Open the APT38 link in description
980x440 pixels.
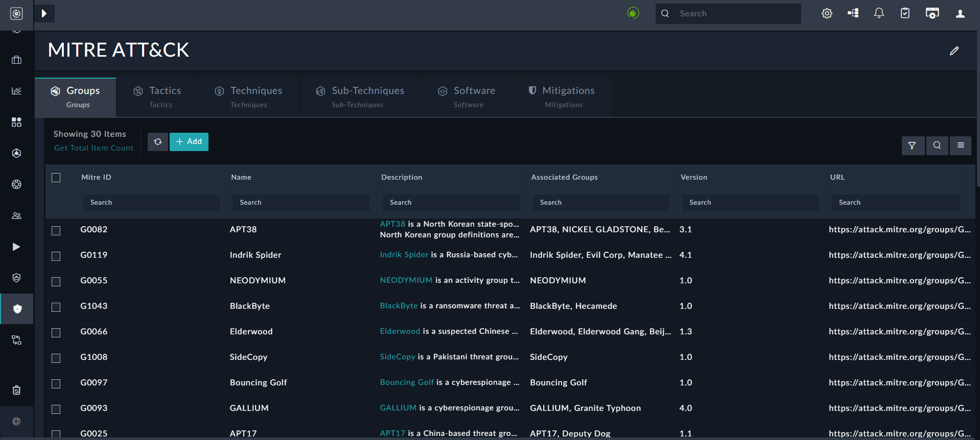(392, 224)
